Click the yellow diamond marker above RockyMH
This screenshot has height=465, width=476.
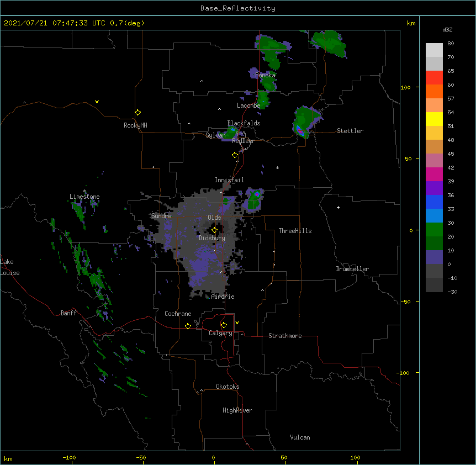[137, 113]
